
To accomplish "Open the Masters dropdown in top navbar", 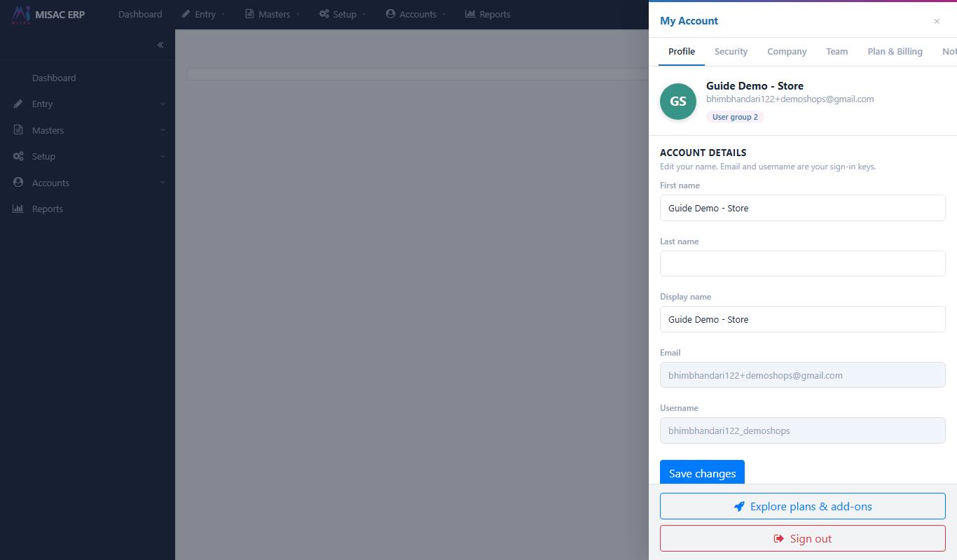I will tap(273, 14).
